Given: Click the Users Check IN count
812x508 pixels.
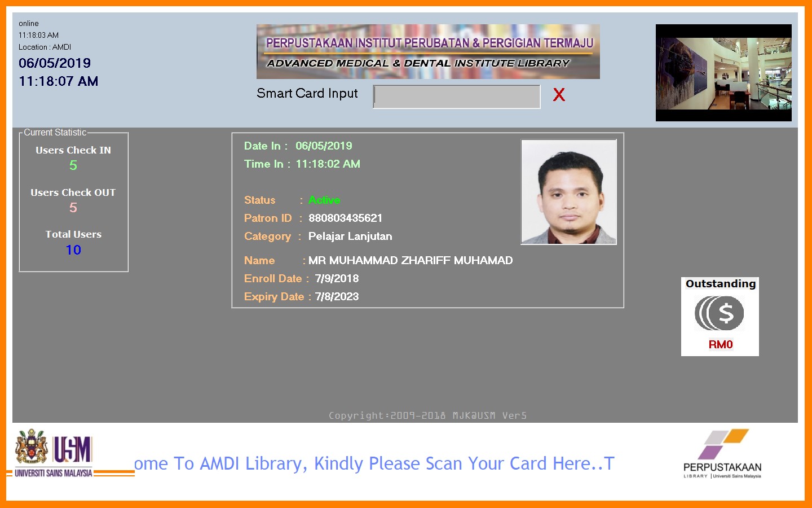Looking at the screenshot, I should (73, 165).
